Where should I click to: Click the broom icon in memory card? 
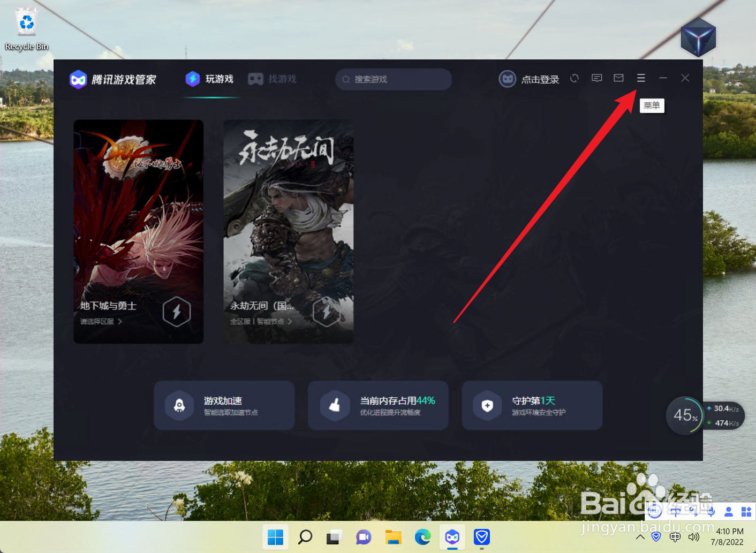pyautogui.click(x=334, y=406)
